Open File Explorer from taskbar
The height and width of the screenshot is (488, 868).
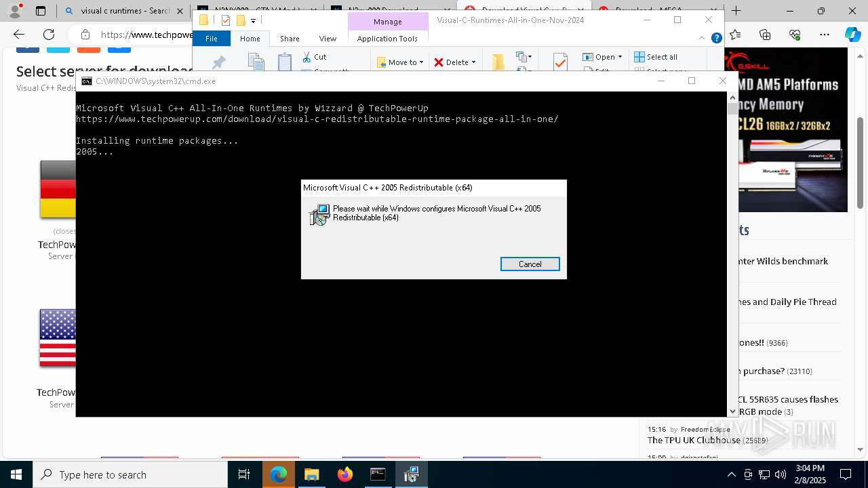[311, 474]
